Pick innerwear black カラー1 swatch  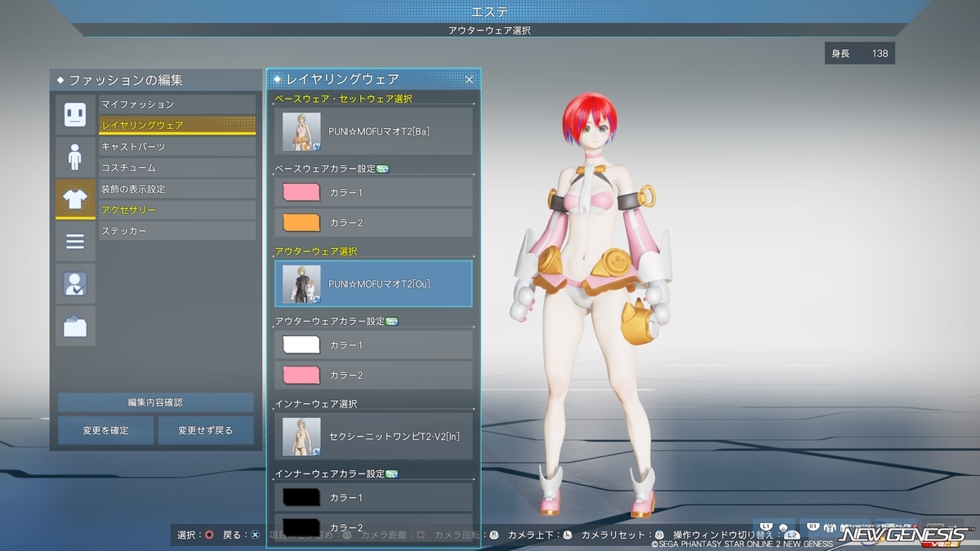[x=301, y=497]
